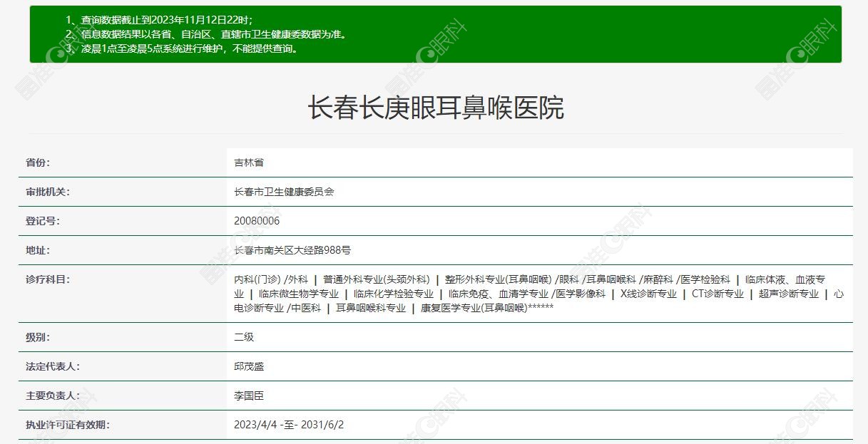Select the 地址 label

click(38, 250)
